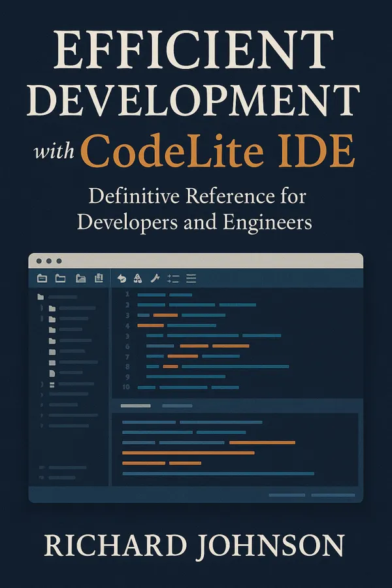Click line number 10 in the editor gutter
Screen dimensions: 392x588
pyautogui.click(x=126, y=387)
